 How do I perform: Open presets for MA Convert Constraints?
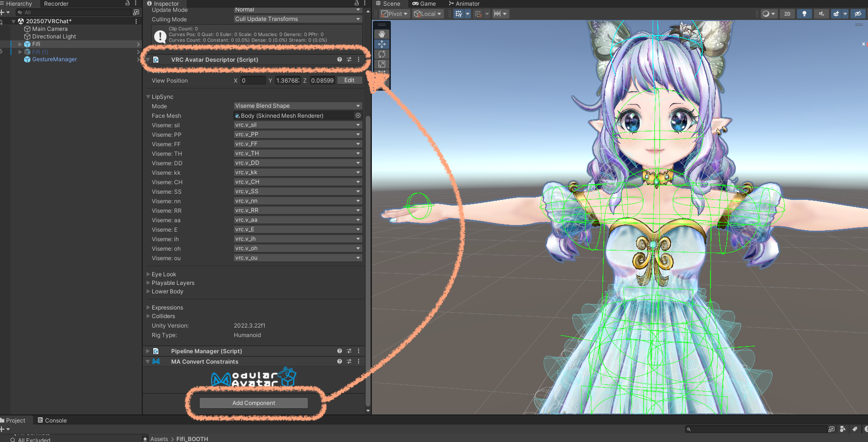click(x=349, y=362)
